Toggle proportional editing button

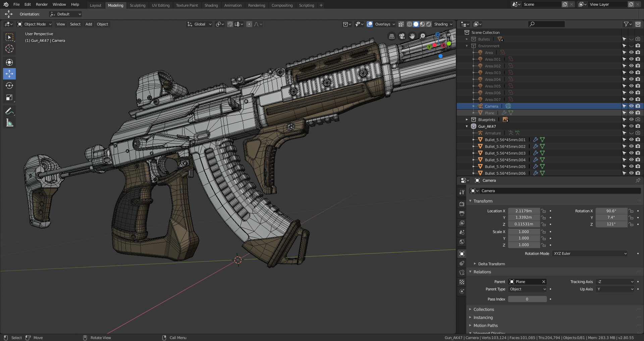tap(249, 24)
